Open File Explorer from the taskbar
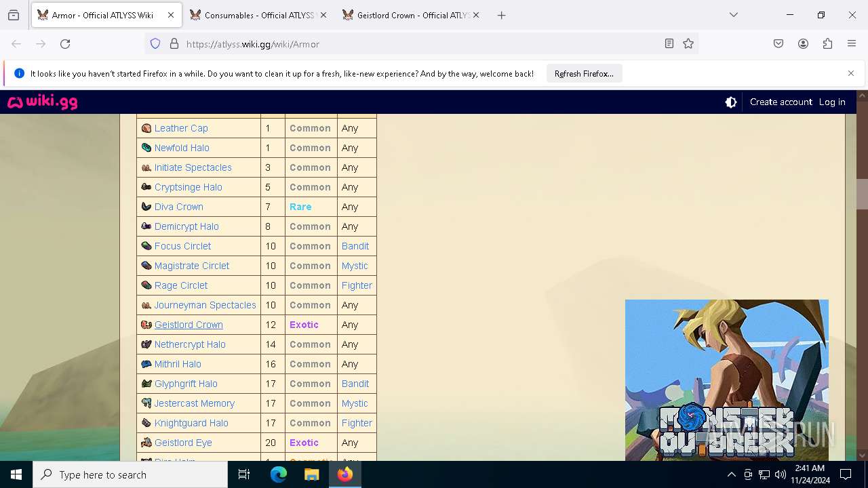This screenshot has width=868, height=488. click(311, 474)
